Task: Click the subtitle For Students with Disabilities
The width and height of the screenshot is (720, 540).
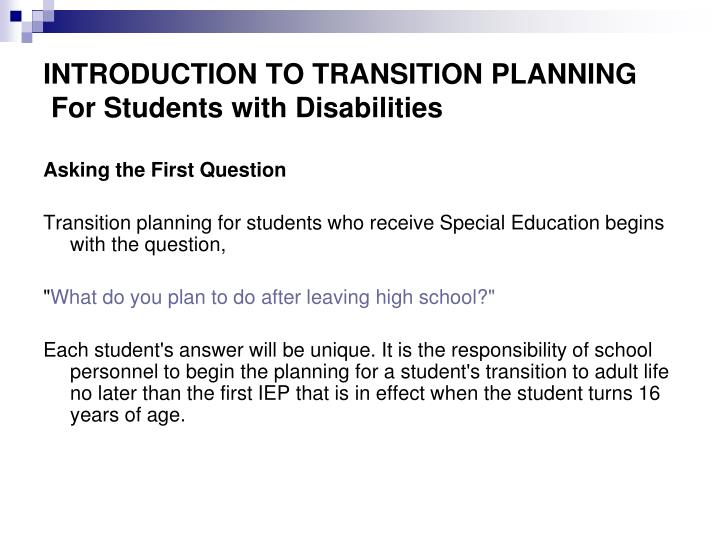Action: click(x=247, y=108)
